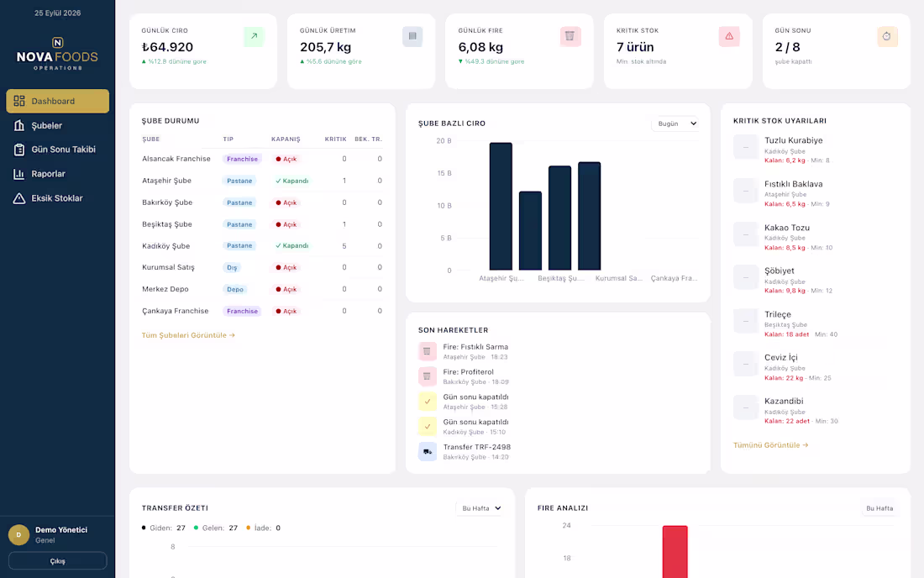Click the Şöbiyet product thumbnail
Screen dimensions: 924x578
(745, 277)
